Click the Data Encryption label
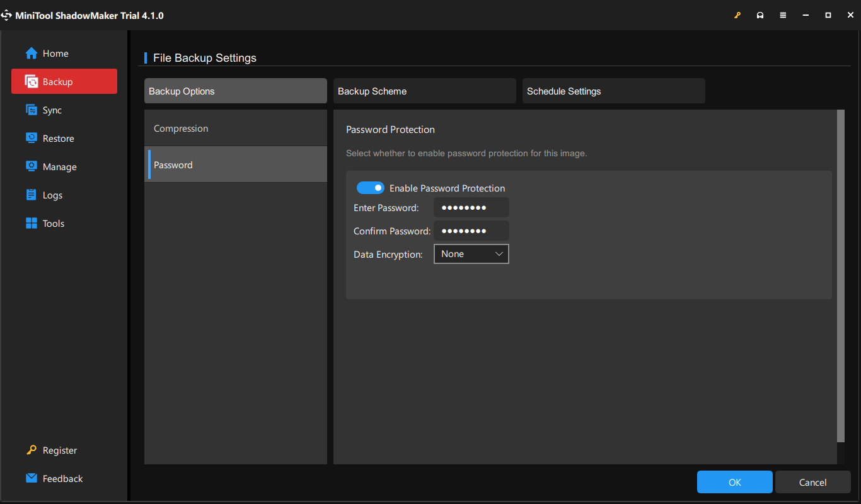 (388, 255)
